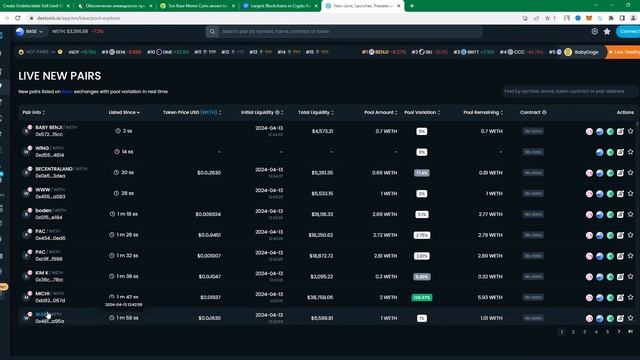This screenshot has height=360, width=640.
Task: Star the BECENTRALAND pair row
Action: coord(631,173)
